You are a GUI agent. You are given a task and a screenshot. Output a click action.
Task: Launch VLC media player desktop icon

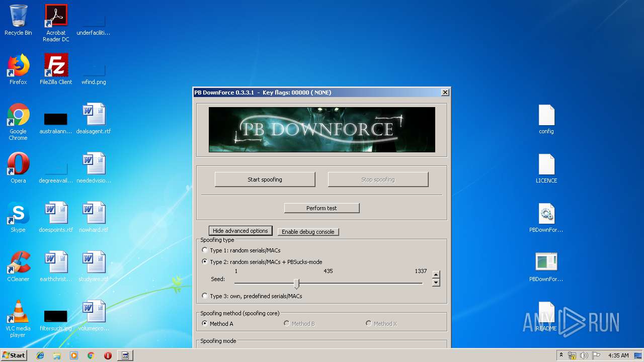pyautogui.click(x=18, y=319)
